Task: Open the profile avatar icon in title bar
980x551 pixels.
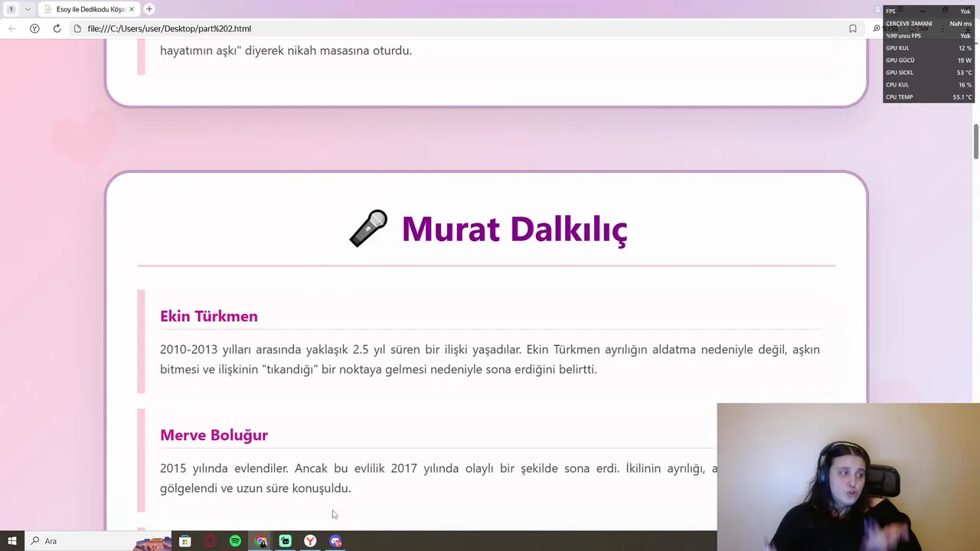Action: (878, 9)
